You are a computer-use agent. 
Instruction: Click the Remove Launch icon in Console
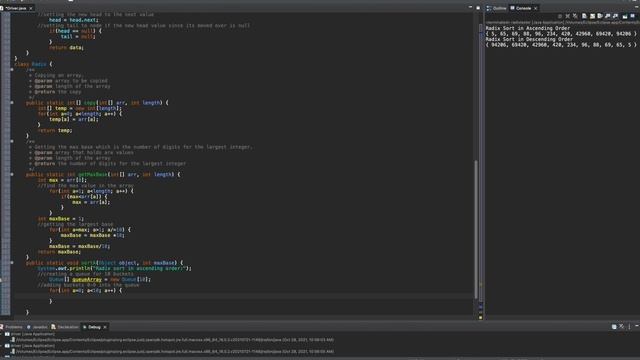click(567, 16)
